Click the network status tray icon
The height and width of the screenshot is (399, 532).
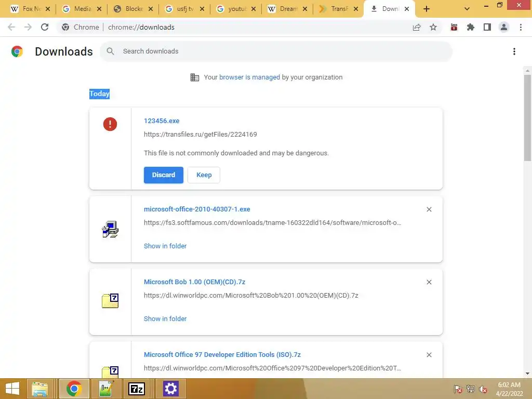[x=471, y=389]
